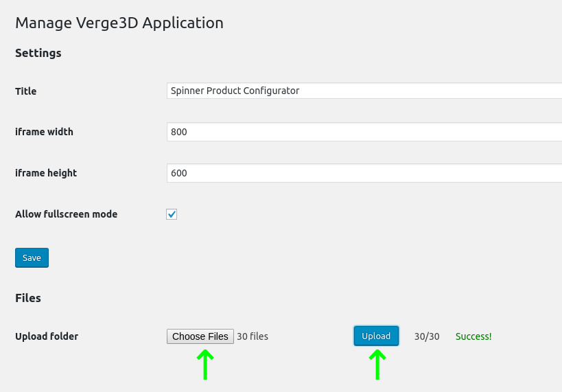The image size is (562, 392).
Task: Click the green arrow under Choose Files
Action: 205,365
